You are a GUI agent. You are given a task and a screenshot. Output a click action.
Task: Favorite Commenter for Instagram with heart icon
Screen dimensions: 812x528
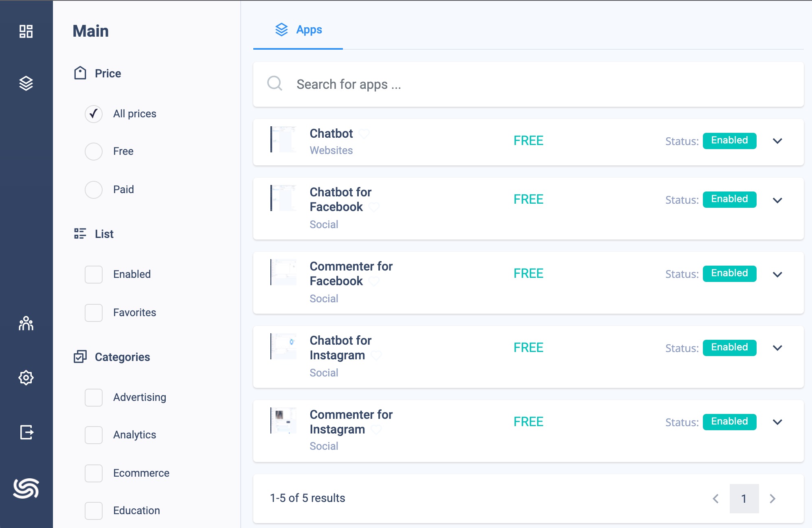pyautogui.click(x=376, y=429)
